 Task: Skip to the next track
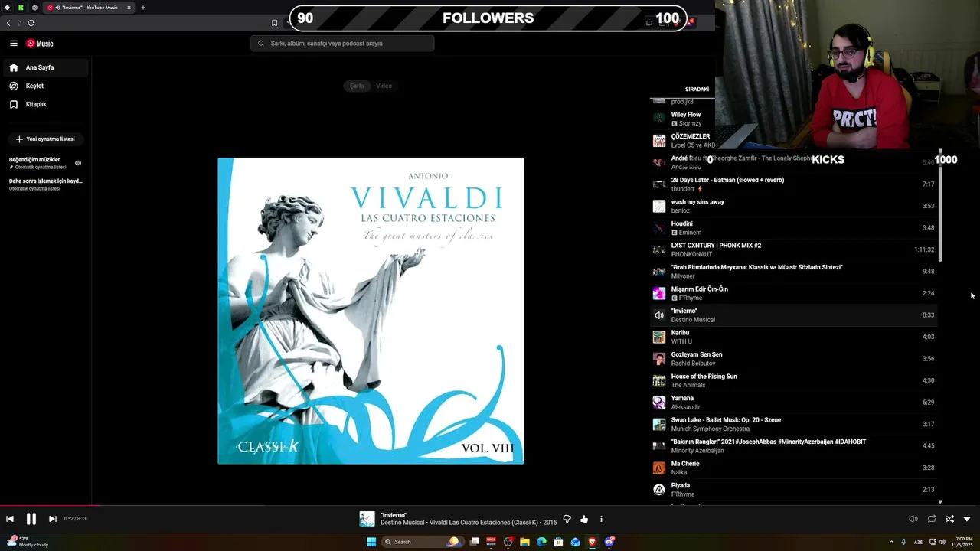click(52, 519)
